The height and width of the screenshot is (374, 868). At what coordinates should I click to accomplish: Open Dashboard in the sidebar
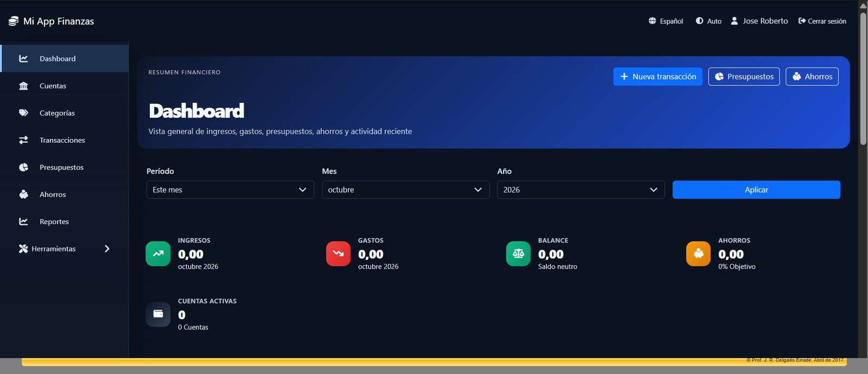65,59
